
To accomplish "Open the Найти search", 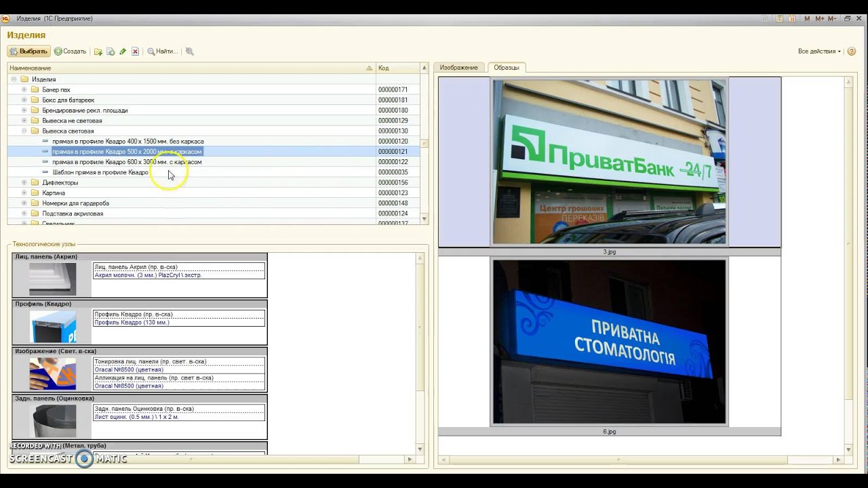I will (x=163, y=52).
